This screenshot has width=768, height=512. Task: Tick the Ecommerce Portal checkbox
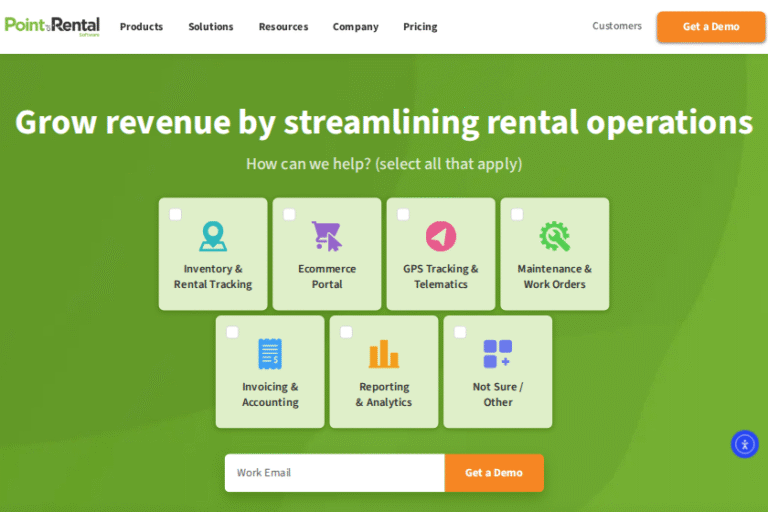click(289, 214)
